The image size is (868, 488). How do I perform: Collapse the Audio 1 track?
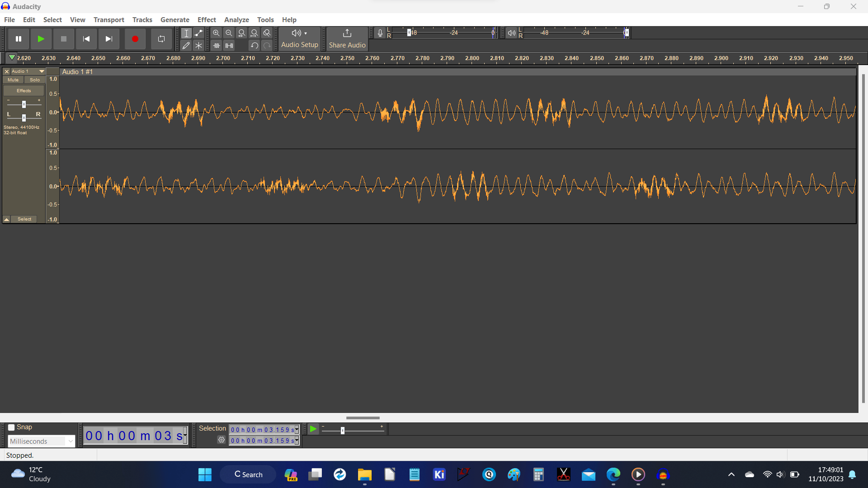tap(7, 220)
